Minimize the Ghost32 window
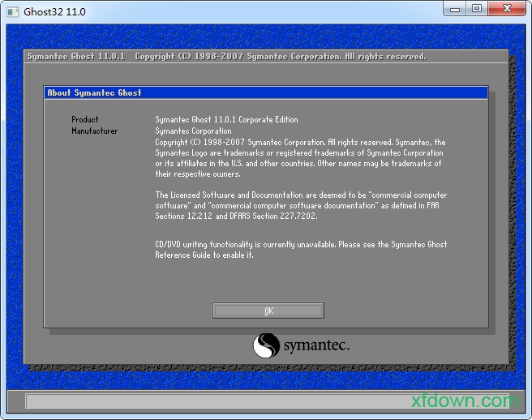532x420 pixels. (455, 9)
